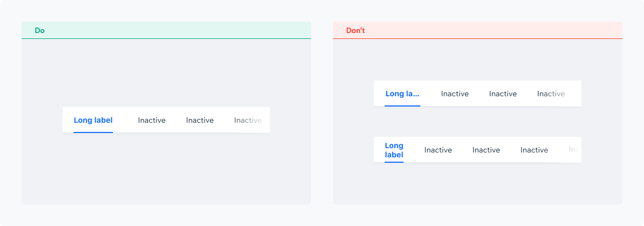Open the first Inactive tab beside "Long la..."
Screen dimensions: 644x226
[x=455, y=94]
